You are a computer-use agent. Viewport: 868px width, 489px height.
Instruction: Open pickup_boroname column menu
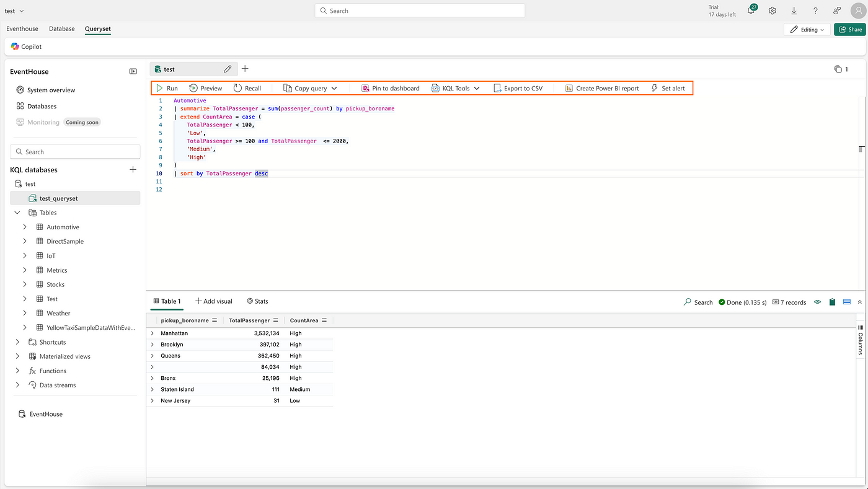point(215,320)
